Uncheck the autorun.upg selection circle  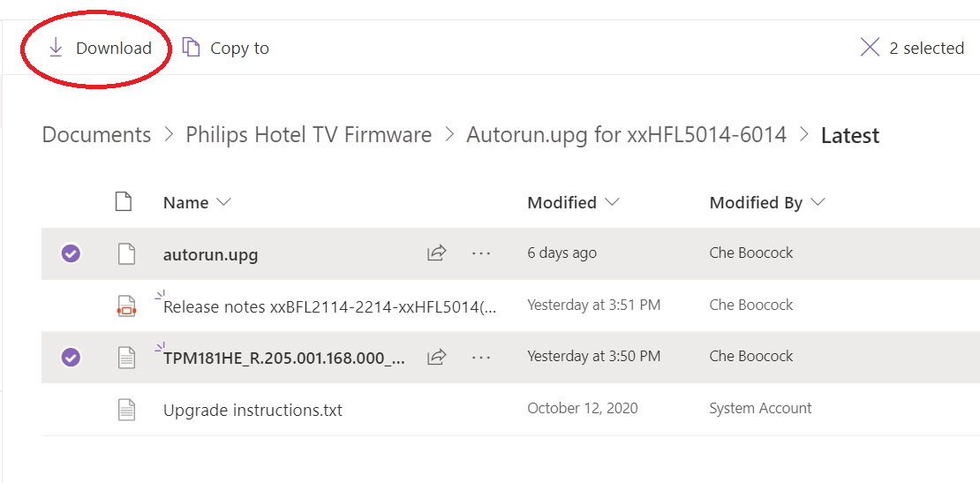click(71, 253)
